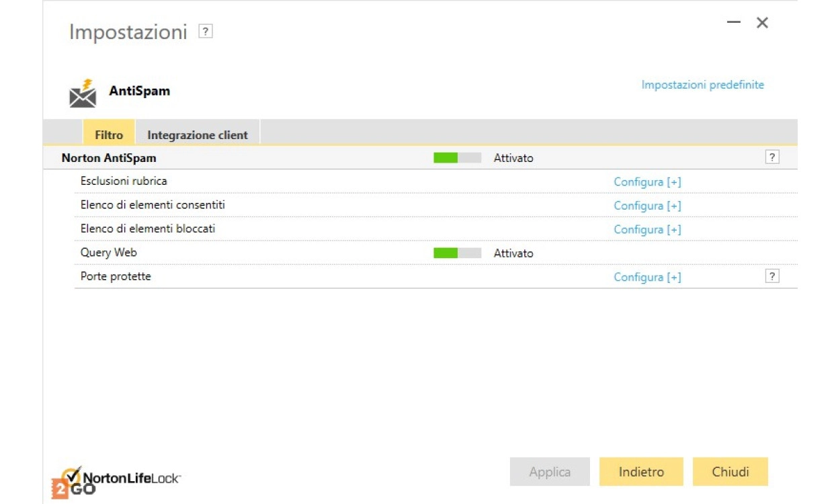Switch to the Integrazione client tab
This screenshot has width=840, height=504.
(x=198, y=134)
